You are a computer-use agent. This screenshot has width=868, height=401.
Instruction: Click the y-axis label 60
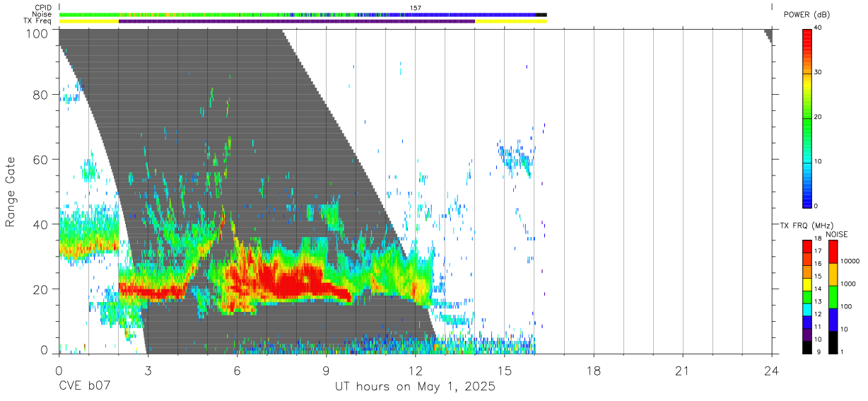40,159
